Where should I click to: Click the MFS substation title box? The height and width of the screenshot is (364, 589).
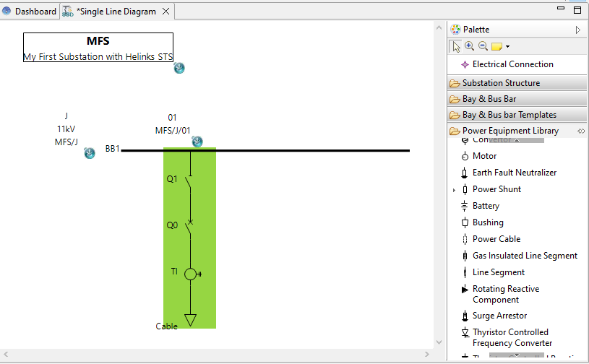(x=98, y=48)
